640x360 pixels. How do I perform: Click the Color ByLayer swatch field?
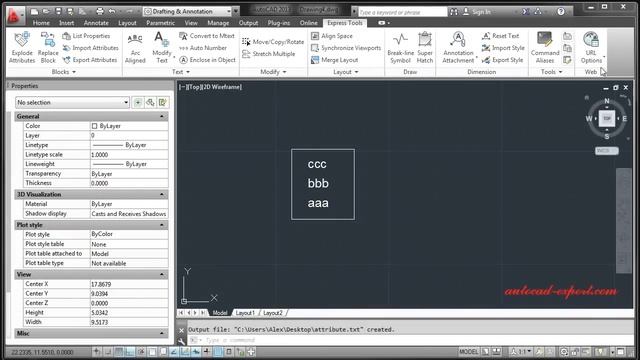[129, 126]
